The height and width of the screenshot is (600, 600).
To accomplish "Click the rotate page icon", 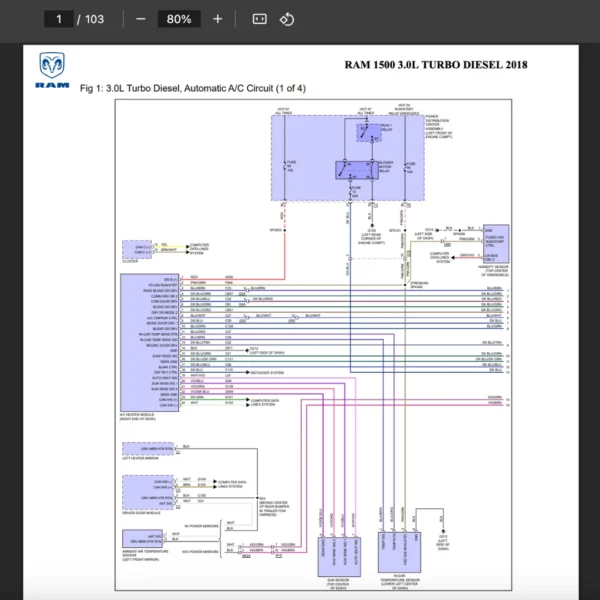I will coord(287,19).
